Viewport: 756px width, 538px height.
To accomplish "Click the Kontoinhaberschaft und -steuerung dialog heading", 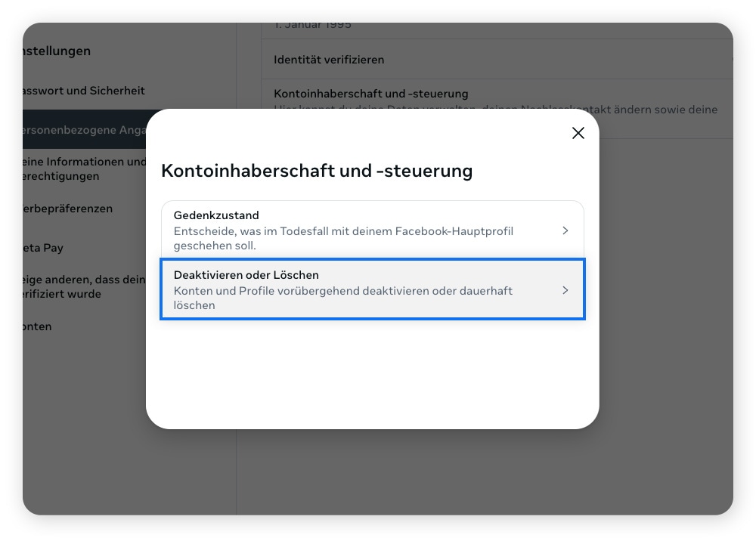I will 317,171.
